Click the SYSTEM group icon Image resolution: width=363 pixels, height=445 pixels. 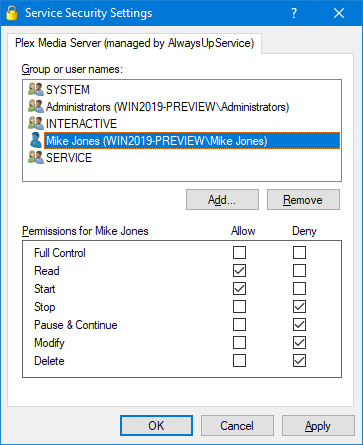pos(36,89)
